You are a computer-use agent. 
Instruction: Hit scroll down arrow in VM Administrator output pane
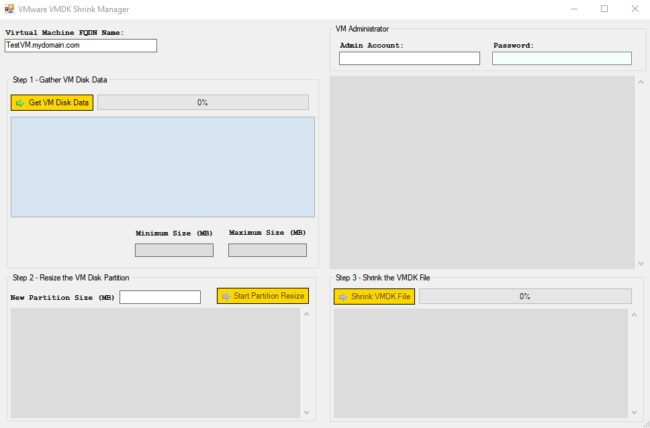pos(641,263)
